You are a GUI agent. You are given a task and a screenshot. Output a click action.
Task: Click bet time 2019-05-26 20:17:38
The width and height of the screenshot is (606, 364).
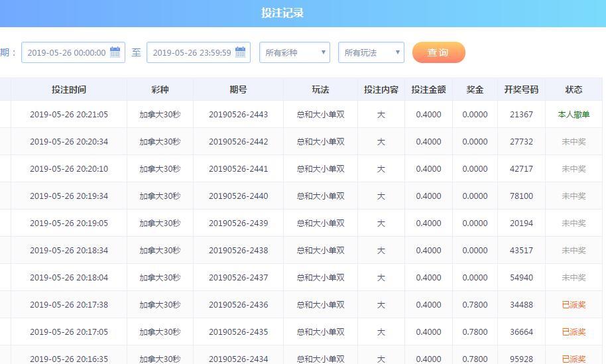(x=69, y=305)
